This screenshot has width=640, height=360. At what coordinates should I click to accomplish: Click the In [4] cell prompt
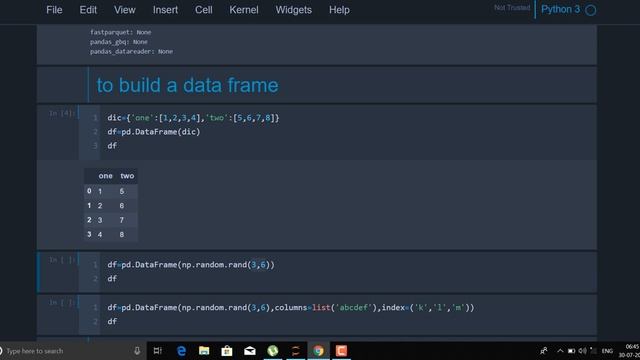coord(62,113)
